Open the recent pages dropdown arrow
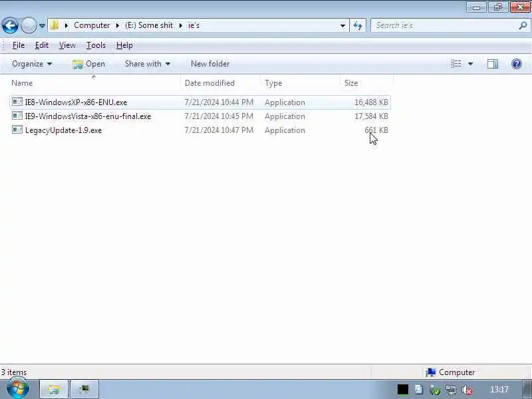The height and width of the screenshot is (399, 532). click(42, 25)
